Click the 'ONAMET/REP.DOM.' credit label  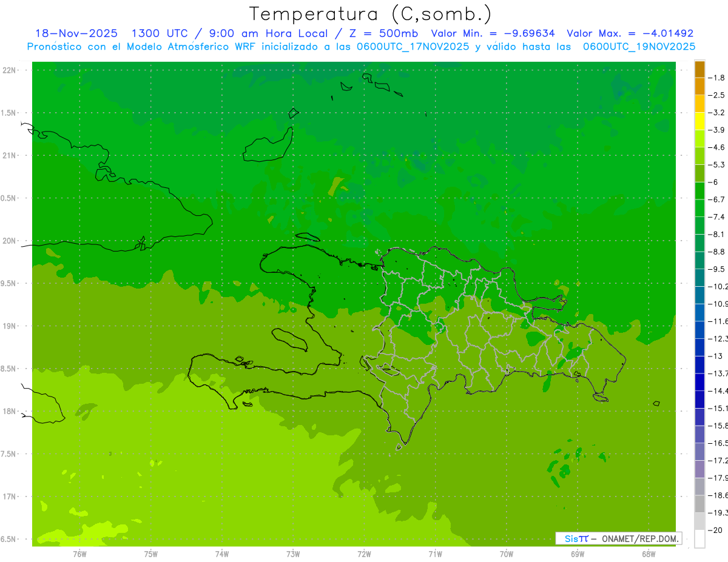(639, 538)
